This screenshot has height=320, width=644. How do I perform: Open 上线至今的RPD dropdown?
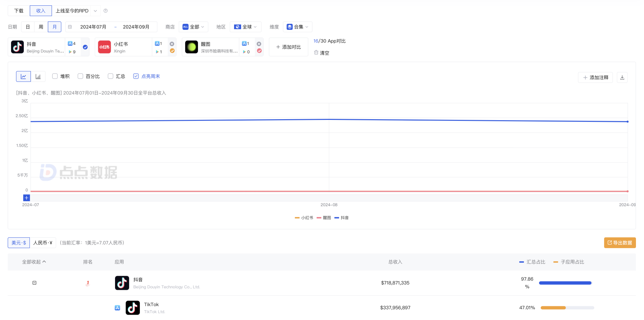click(x=76, y=11)
